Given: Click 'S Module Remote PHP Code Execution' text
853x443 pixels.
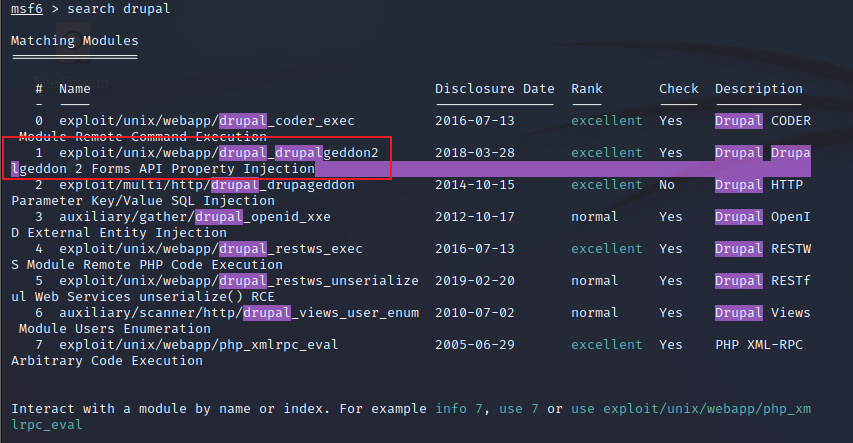Looking at the screenshot, I should click(147, 265).
